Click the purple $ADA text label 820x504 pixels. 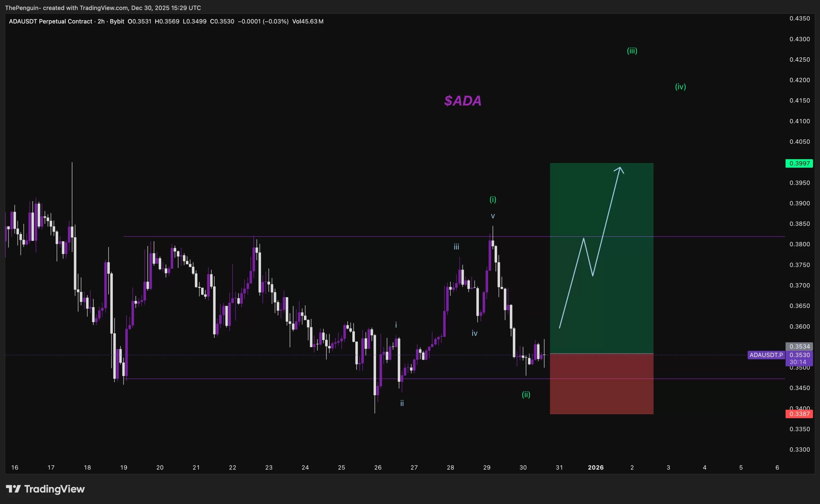click(463, 101)
